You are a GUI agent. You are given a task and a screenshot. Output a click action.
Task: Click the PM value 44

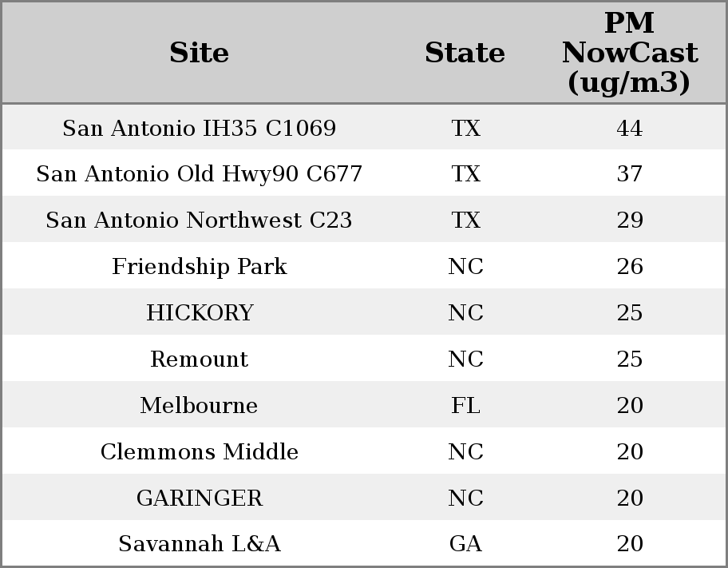tap(629, 129)
